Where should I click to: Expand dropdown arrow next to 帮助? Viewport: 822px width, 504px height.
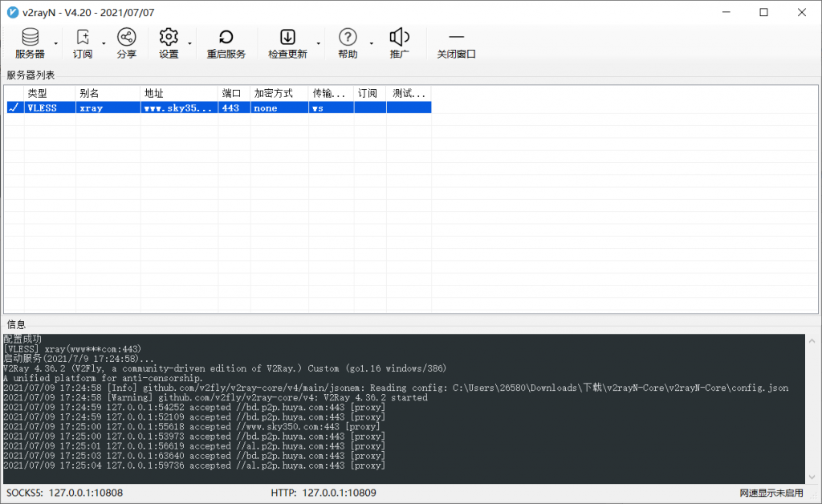point(371,43)
